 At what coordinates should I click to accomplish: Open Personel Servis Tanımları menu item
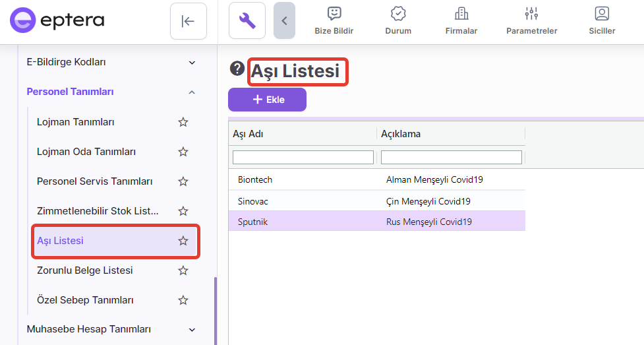[95, 181]
